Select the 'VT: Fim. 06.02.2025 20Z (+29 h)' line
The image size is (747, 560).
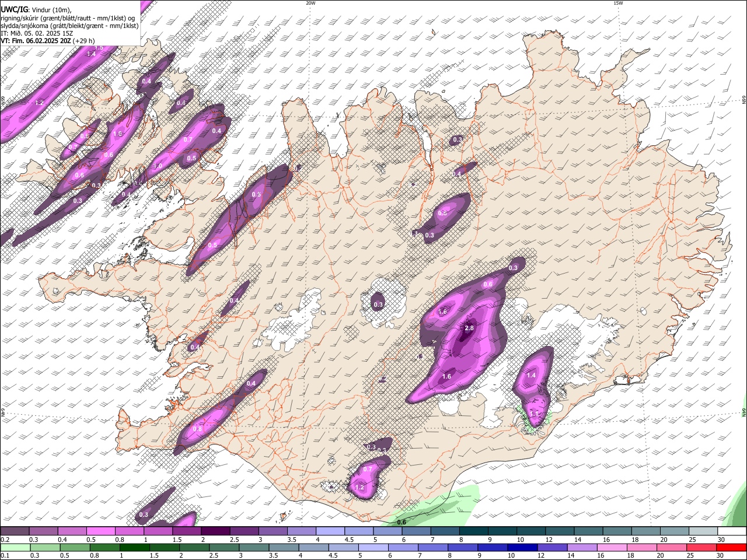pos(48,41)
